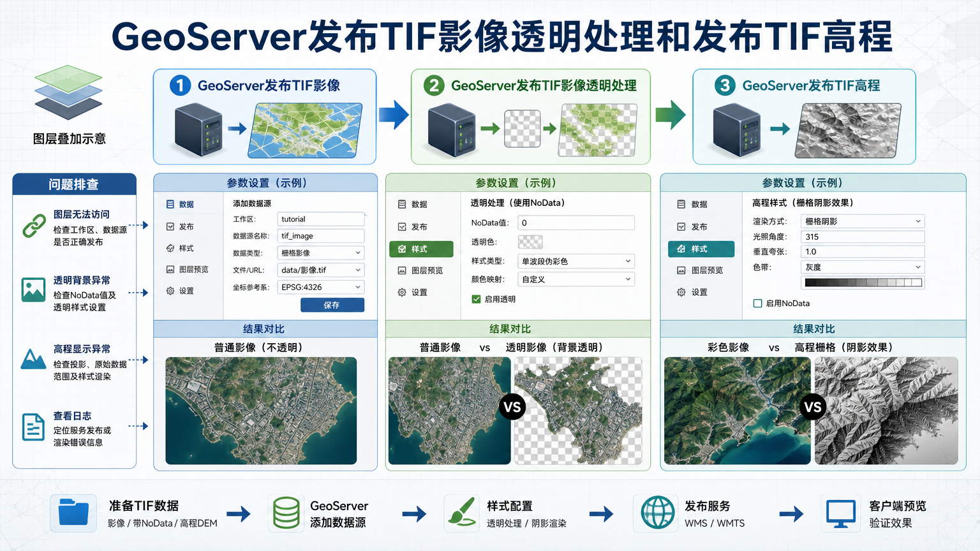Click the VS badge in transparency comparison
Screen dimensions: 980x551
(512, 407)
